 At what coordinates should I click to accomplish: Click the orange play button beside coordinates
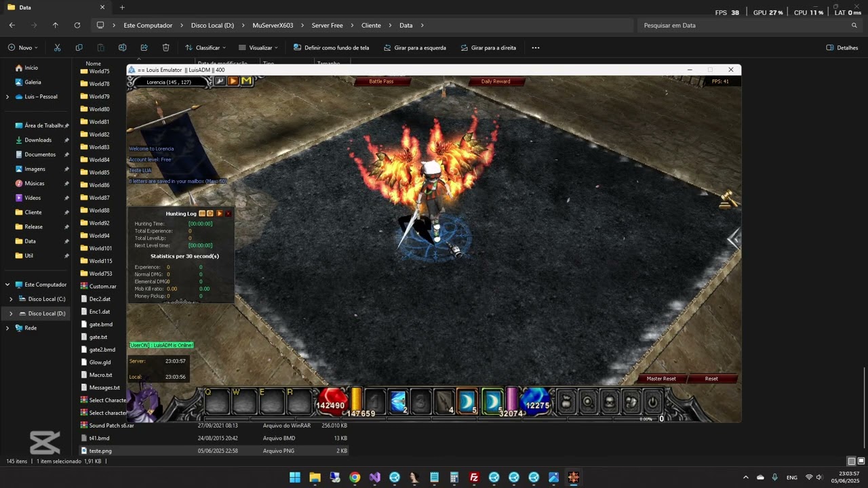pyautogui.click(x=233, y=81)
